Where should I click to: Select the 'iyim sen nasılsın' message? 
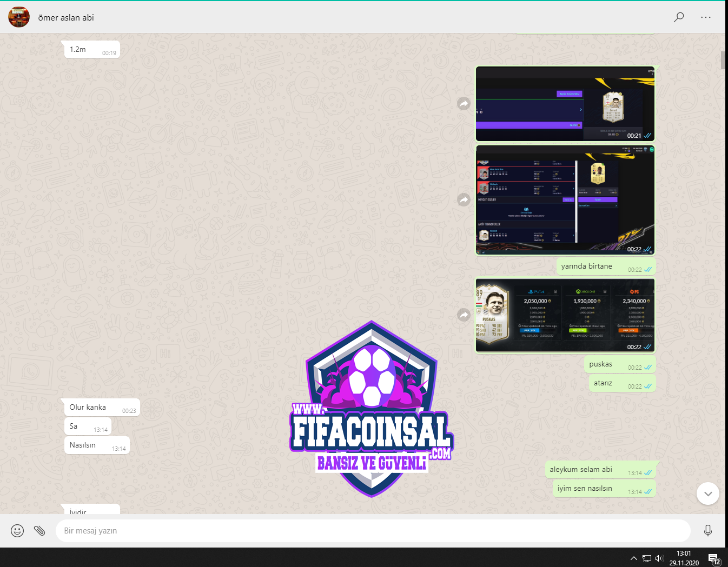pos(604,489)
